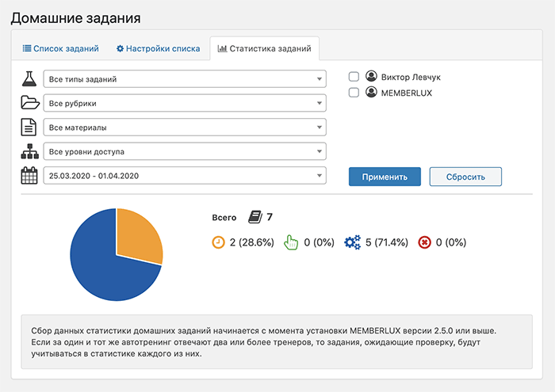The height and width of the screenshot is (392, 555).
Task: Check the MEMBERLUX trainer checkbox
Action: point(354,93)
